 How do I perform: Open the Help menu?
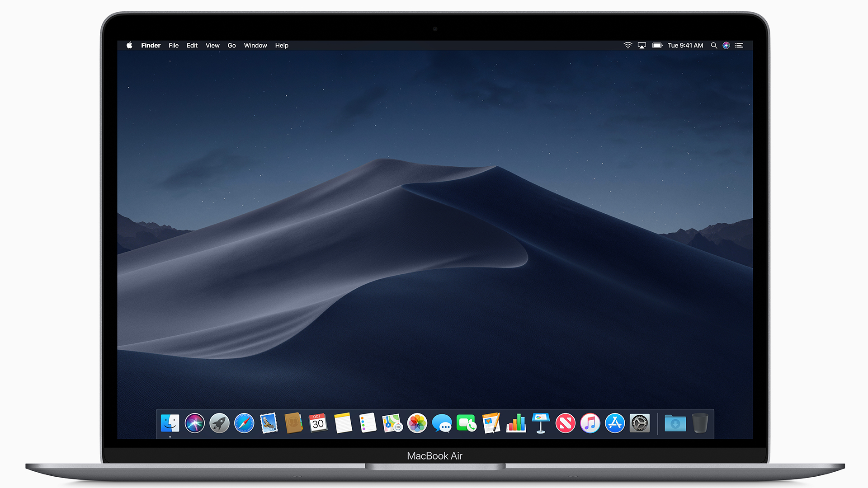(x=282, y=46)
